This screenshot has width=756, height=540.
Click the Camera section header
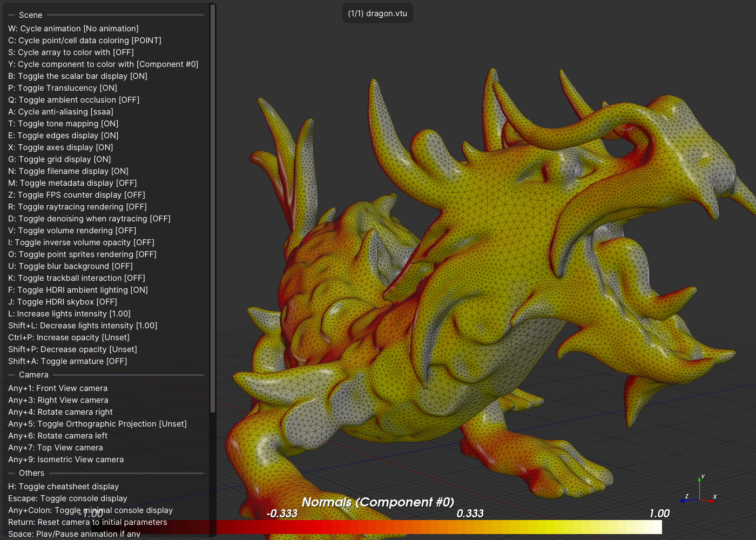click(33, 375)
